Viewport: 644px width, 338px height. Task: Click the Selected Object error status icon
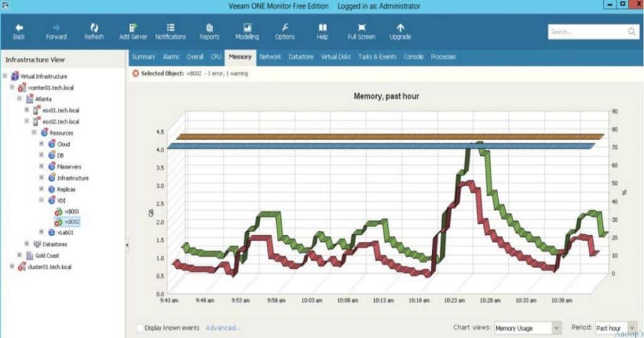[136, 74]
